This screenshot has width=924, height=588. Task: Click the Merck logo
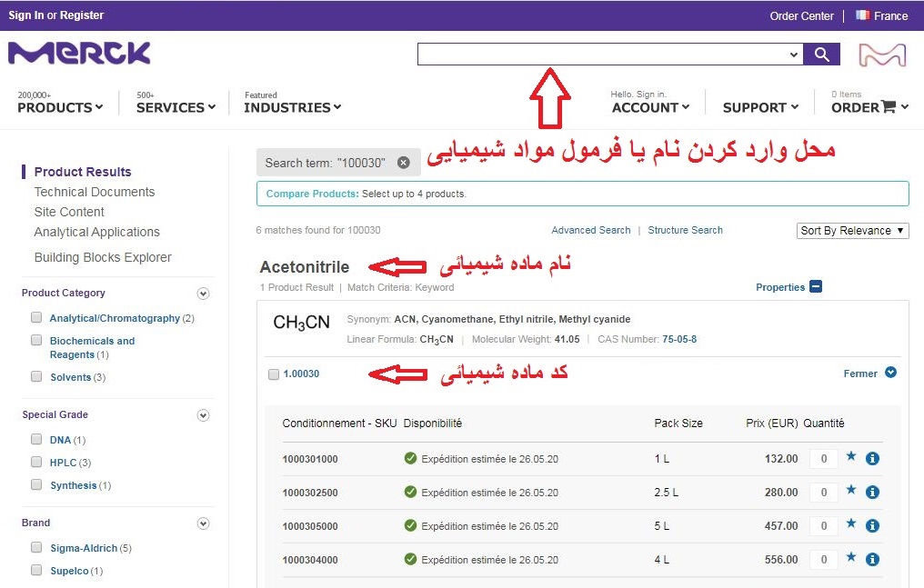[79, 53]
